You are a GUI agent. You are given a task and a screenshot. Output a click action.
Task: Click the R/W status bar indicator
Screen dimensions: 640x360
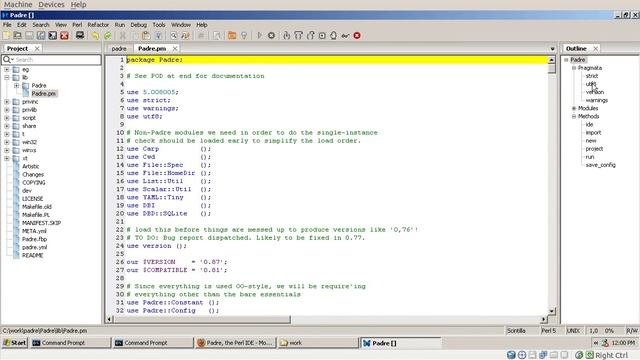tap(632, 331)
